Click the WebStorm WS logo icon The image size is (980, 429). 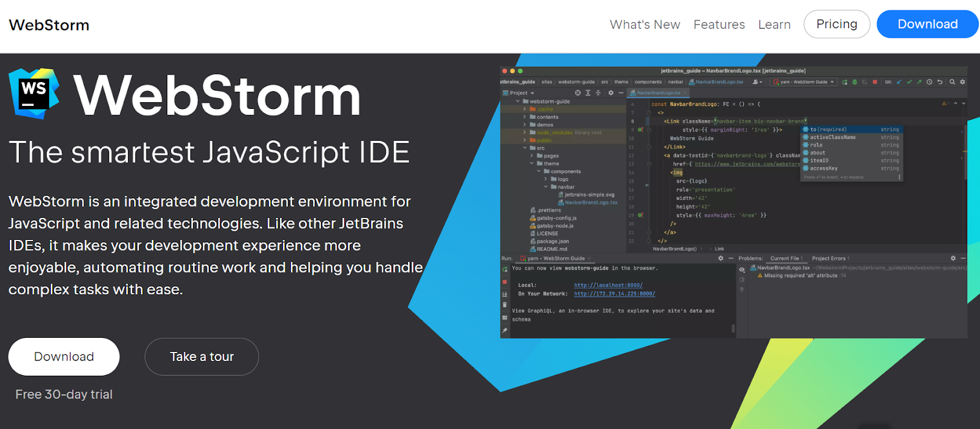click(34, 94)
